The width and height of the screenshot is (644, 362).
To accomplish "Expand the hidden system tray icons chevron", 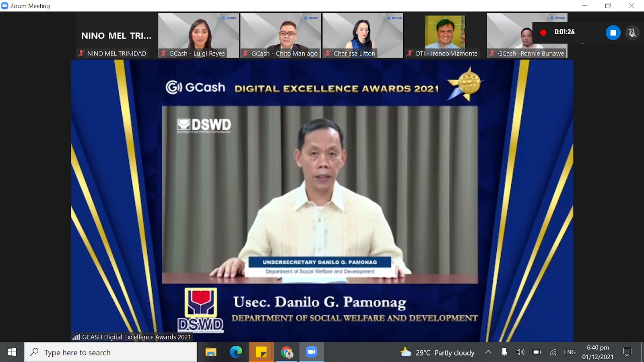I will (488, 352).
